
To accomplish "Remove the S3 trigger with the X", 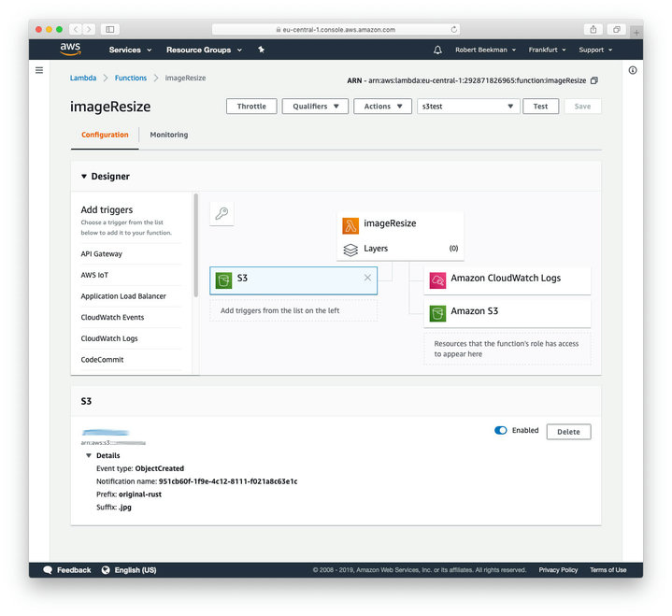I will (x=367, y=278).
